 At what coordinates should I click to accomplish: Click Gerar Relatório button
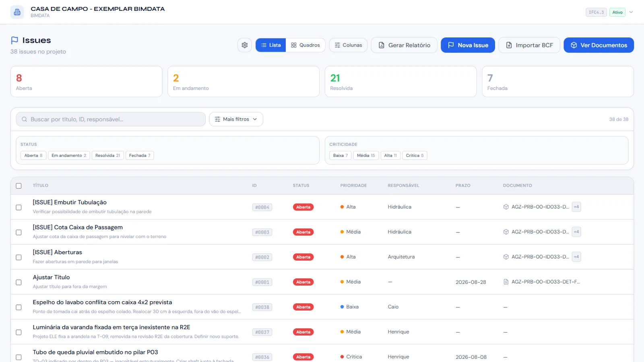404,45
